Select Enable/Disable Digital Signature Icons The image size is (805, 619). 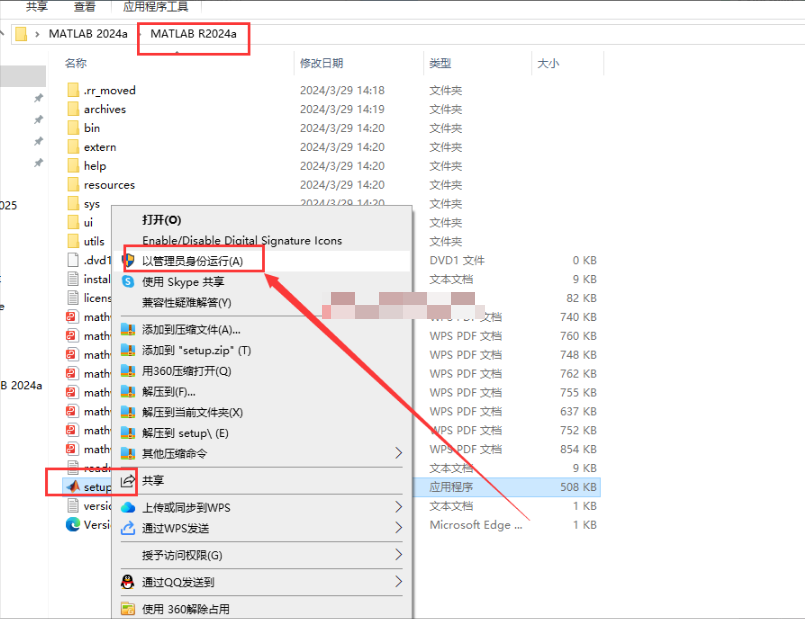pos(242,240)
